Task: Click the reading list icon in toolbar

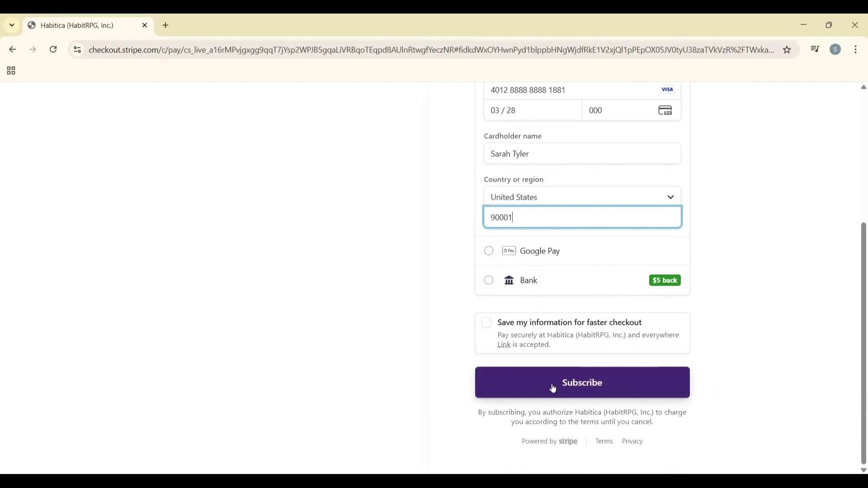Action: coord(815,49)
